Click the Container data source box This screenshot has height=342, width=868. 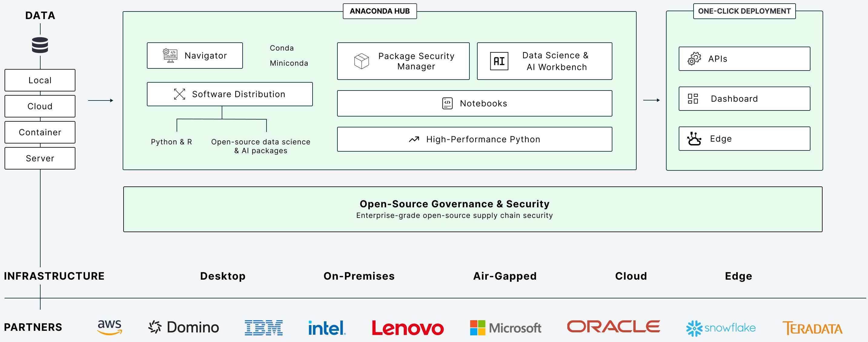pyautogui.click(x=40, y=132)
